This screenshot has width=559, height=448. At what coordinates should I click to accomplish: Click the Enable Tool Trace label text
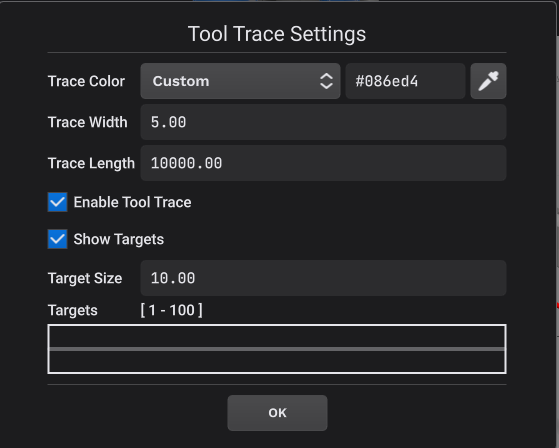point(132,202)
